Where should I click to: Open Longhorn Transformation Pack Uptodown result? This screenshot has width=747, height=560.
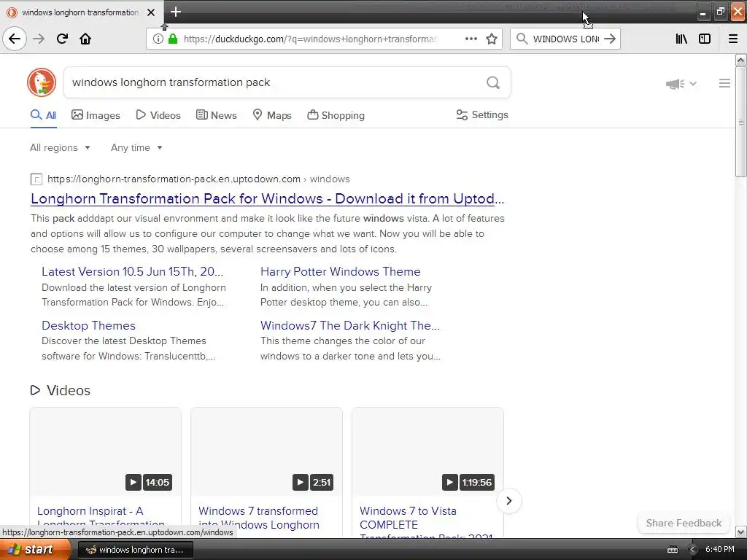(267, 198)
